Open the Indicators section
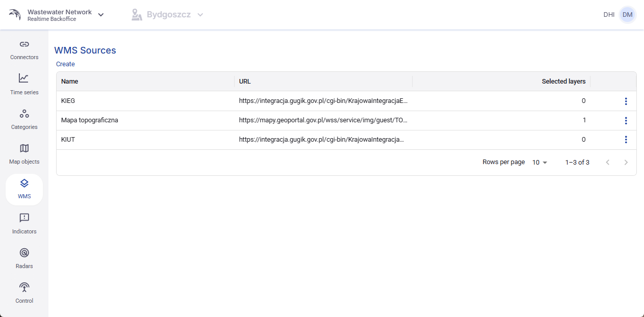Screen dimensions: 644x317 click(24, 224)
